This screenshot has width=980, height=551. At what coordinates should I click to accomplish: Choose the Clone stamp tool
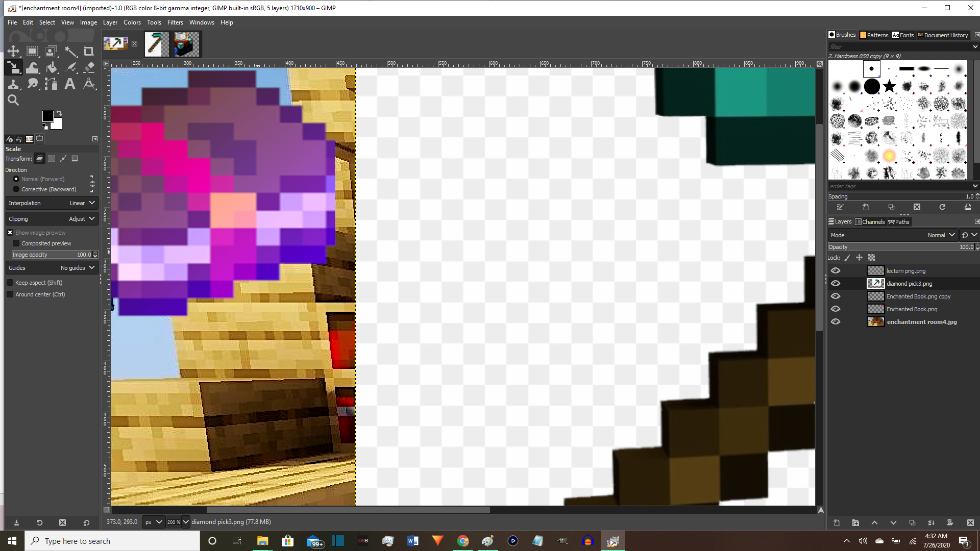(x=13, y=84)
